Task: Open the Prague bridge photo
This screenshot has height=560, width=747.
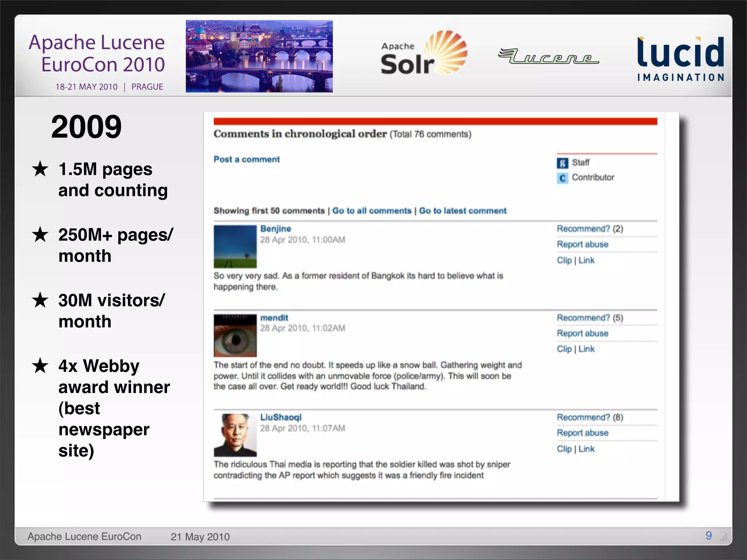Action: [259, 56]
